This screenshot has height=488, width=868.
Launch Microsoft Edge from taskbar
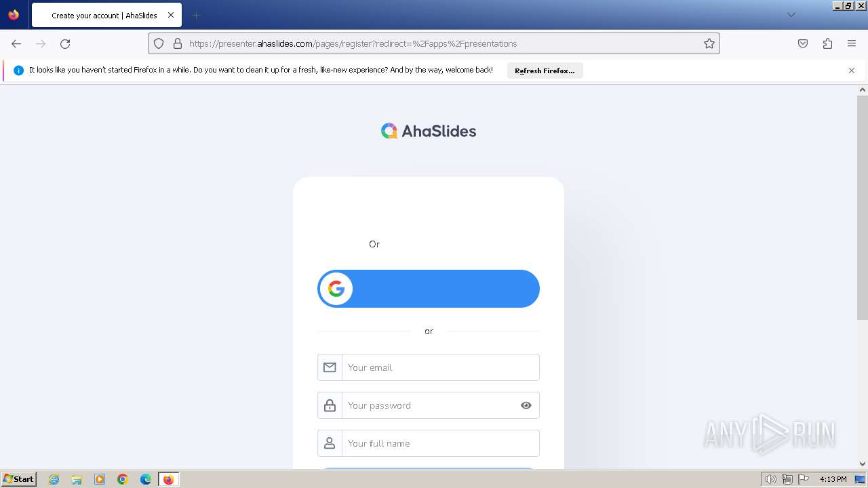146,479
